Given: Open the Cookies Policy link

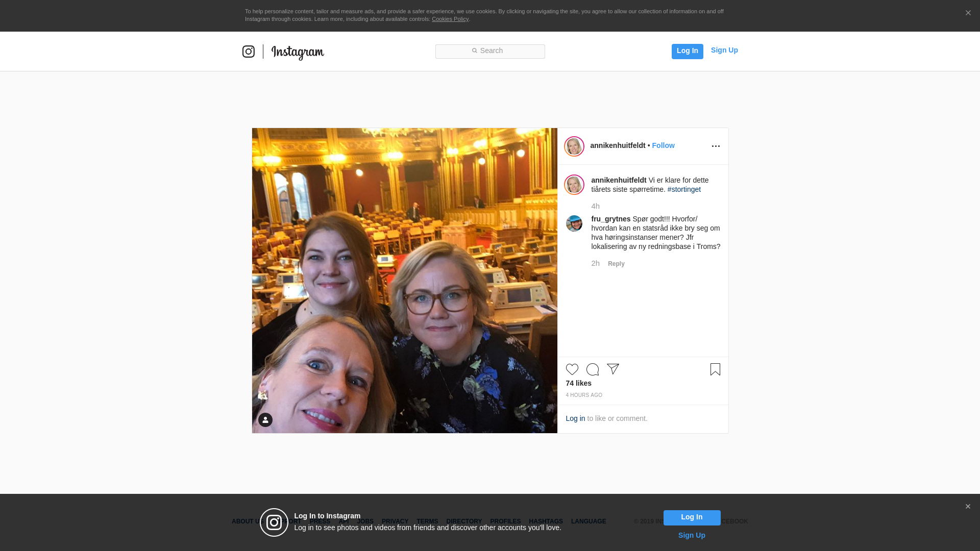Looking at the screenshot, I should (x=450, y=19).
